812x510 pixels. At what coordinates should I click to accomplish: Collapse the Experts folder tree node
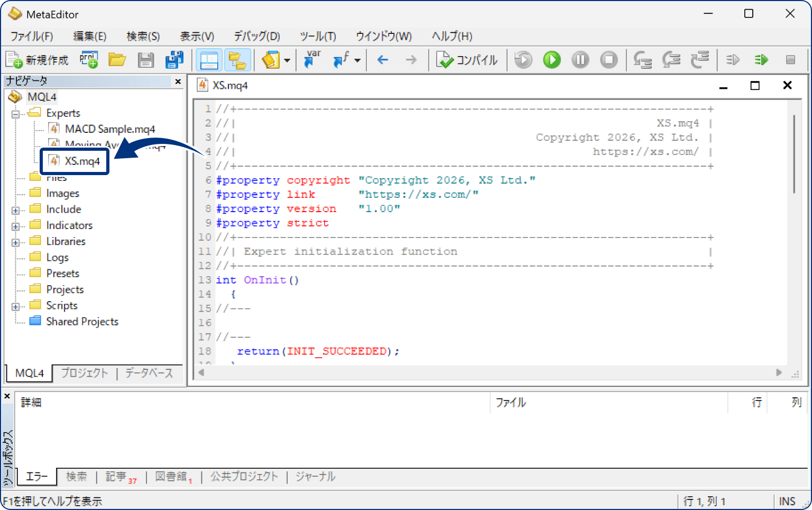(x=15, y=114)
